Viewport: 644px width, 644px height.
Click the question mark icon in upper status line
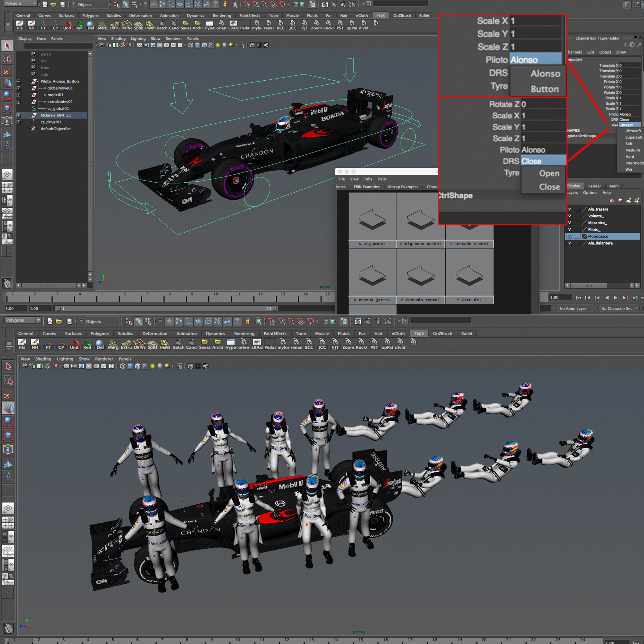coord(215,4)
